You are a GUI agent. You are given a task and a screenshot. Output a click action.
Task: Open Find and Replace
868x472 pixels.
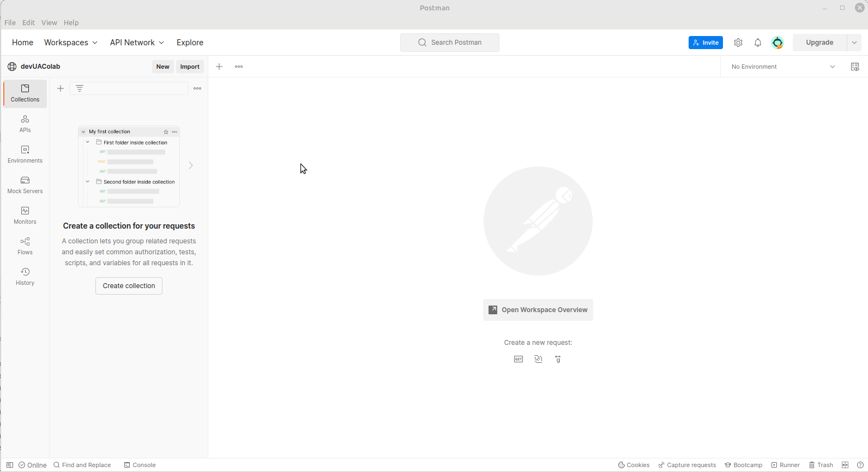(82, 465)
